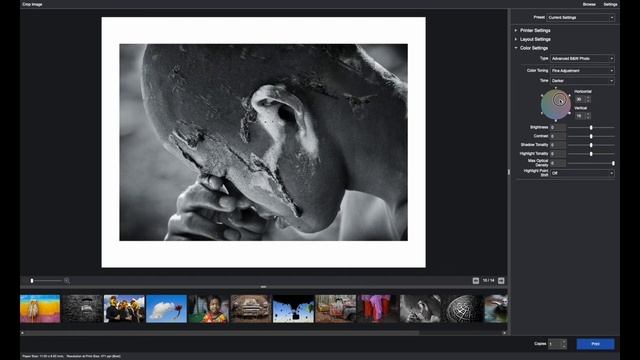Select the hot air balloons thumbnail
The width and height of the screenshot is (640, 360).
pos(293,309)
